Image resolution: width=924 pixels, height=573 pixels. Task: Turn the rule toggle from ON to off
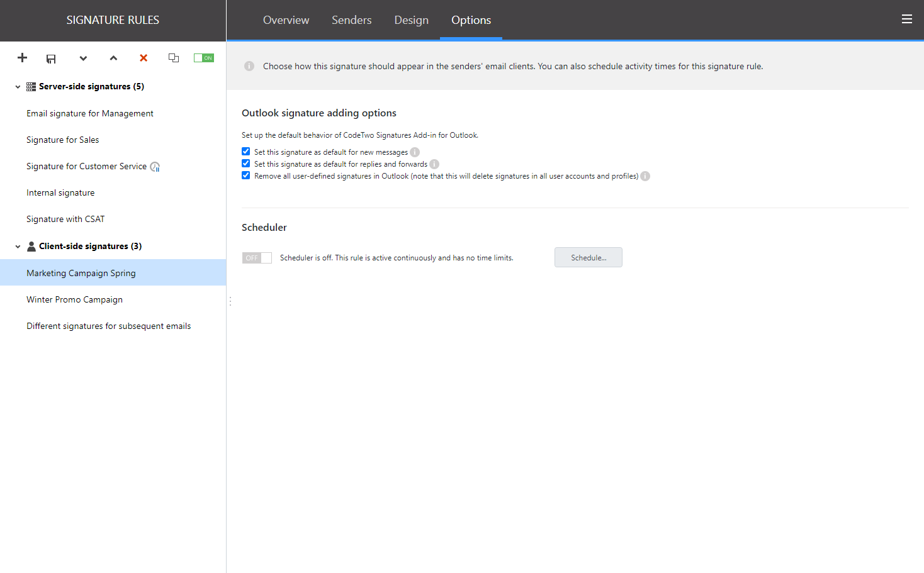[203, 57]
